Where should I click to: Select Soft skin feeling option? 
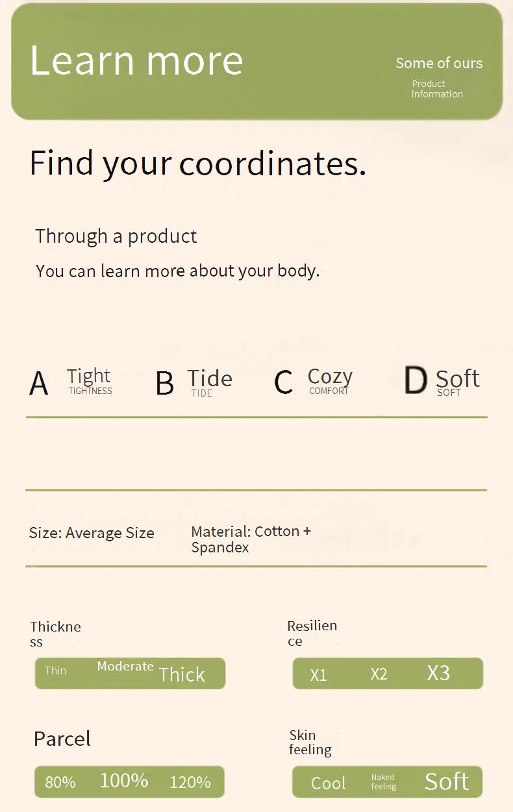pos(447,781)
